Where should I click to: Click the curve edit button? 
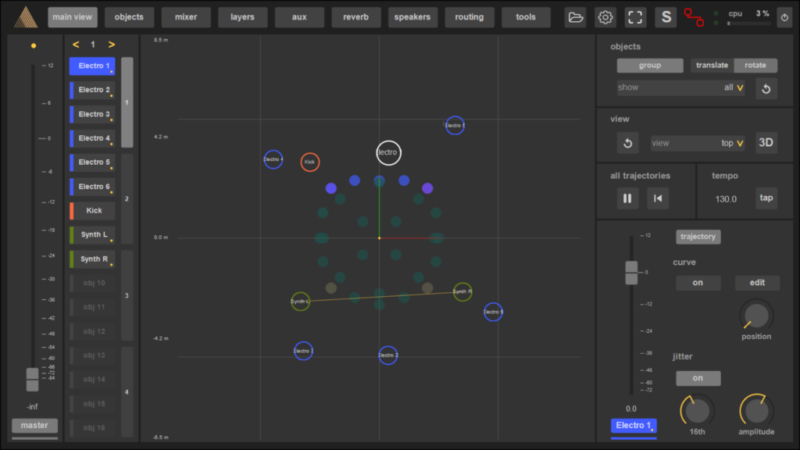tap(757, 283)
